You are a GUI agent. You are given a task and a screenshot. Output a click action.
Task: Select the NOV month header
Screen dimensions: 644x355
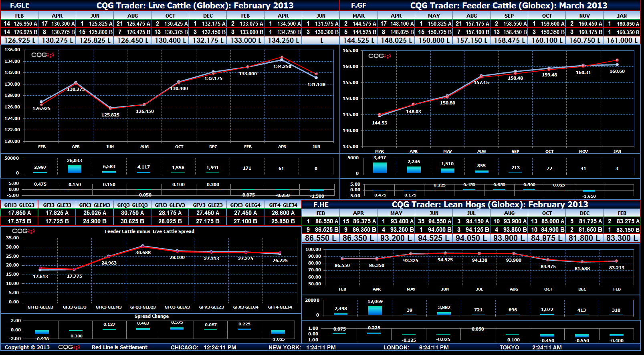point(585,16)
